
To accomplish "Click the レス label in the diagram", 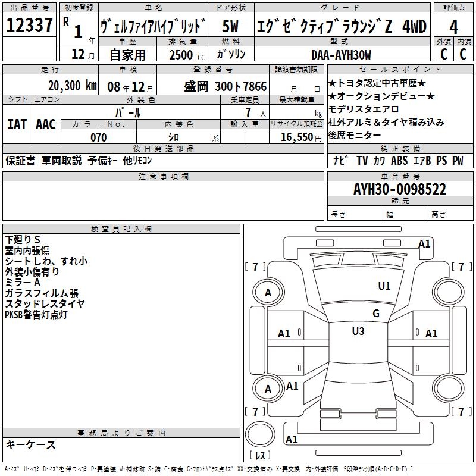I will click(259, 456).
